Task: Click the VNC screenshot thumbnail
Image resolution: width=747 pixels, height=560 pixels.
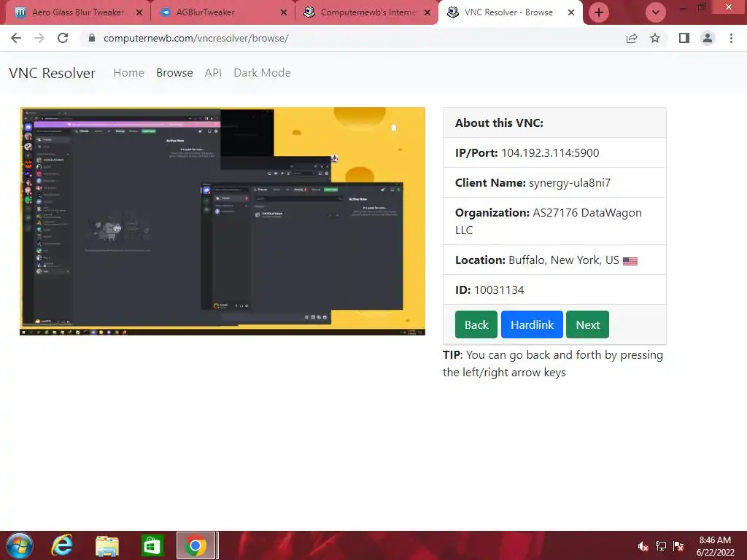Action: coord(222,222)
